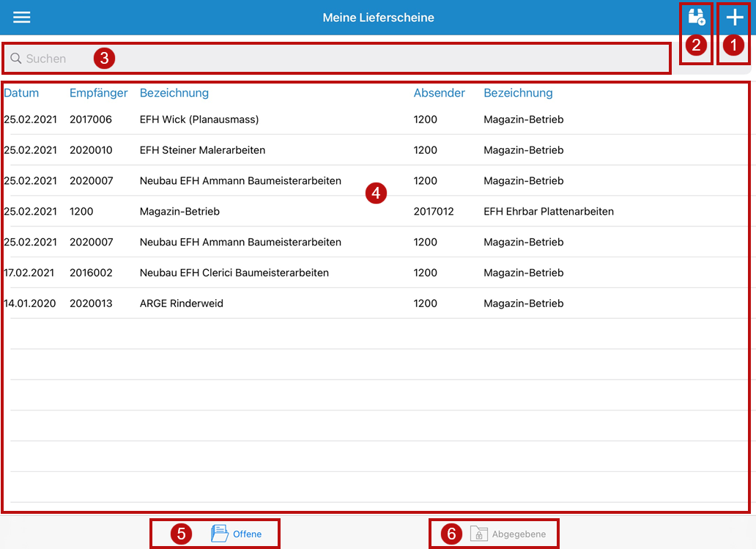This screenshot has width=756, height=549.
Task: Add new delivery note with plus icon
Action: pos(734,18)
